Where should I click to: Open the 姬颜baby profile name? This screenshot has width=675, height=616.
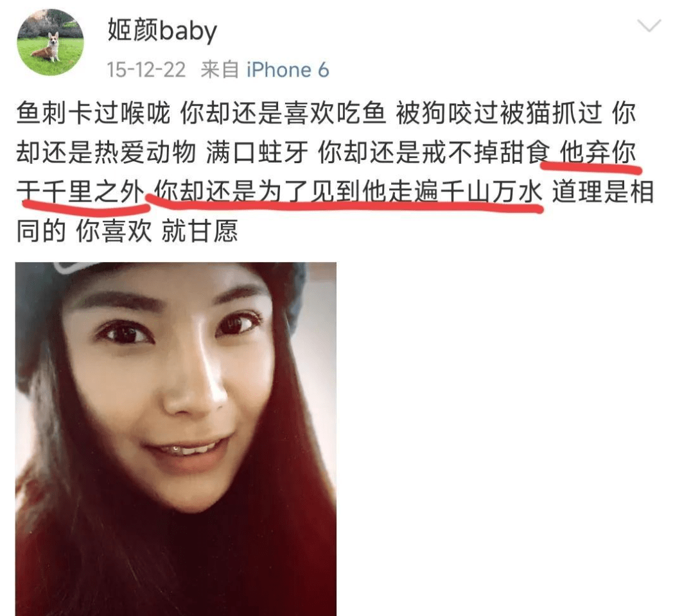tap(162, 31)
